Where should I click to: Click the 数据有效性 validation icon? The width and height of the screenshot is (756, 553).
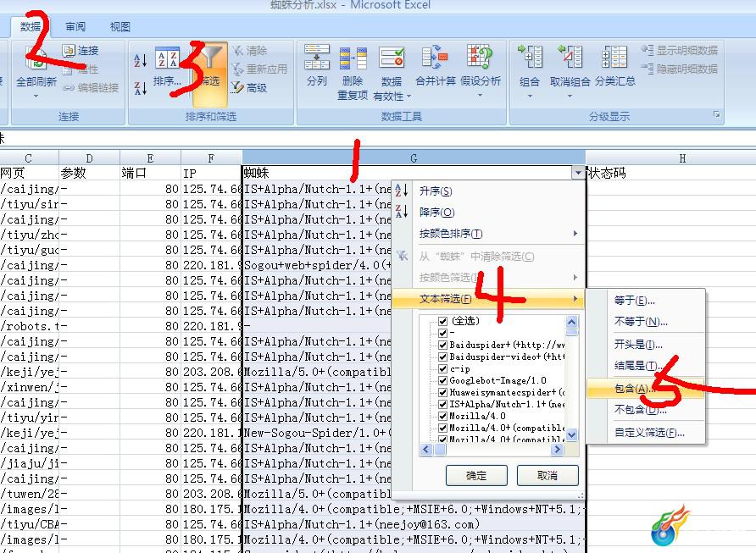coord(392,58)
